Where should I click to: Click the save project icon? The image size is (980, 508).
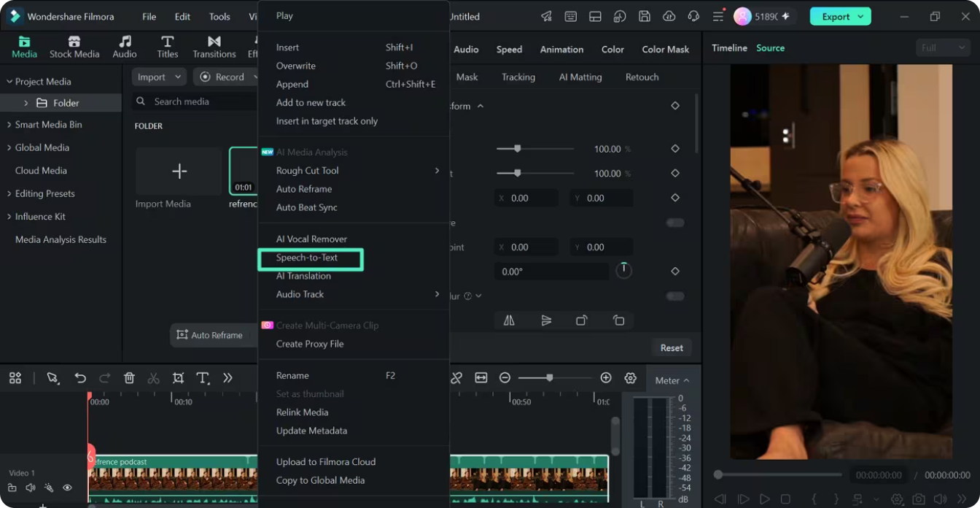pyautogui.click(x=645, y=16)
